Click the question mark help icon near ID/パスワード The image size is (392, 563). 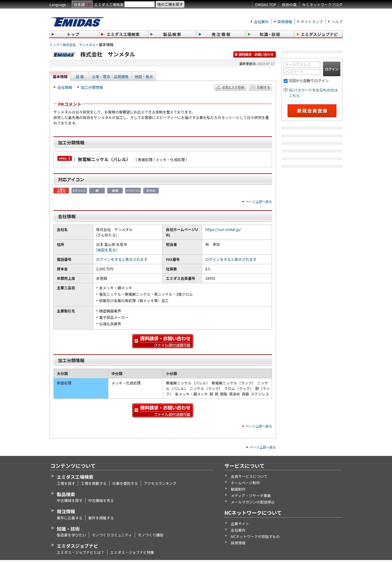coord(286,90)
